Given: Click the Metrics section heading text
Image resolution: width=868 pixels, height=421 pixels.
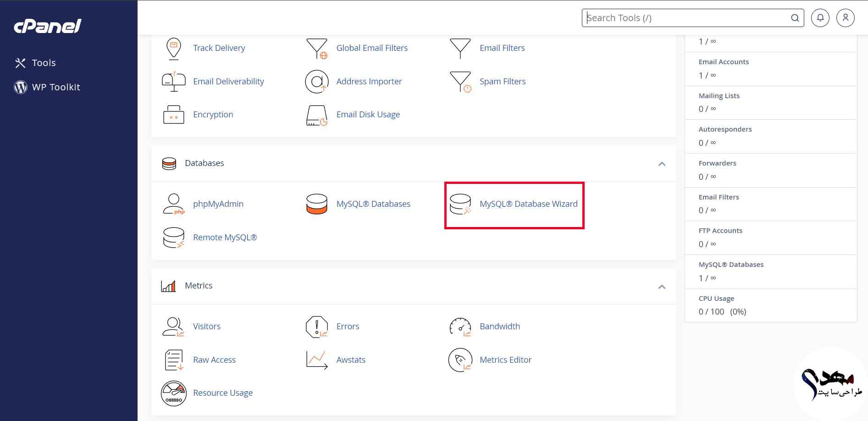Looking at the screenshot, I should point(199,286).
